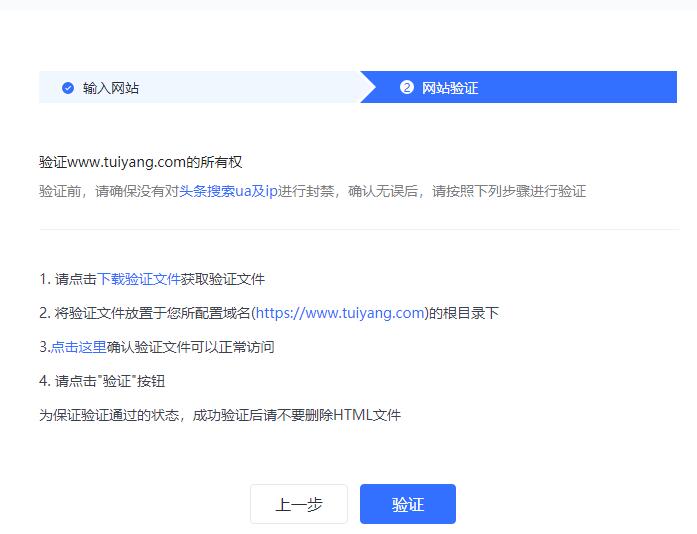Open the 头条搜索ua及ip link
This screenshot has width=697, height=534.
[x=228, y=191]
